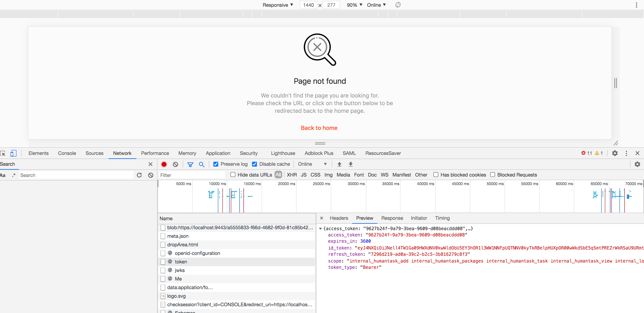Click the import HAR upload arrow

click(339, 164)
